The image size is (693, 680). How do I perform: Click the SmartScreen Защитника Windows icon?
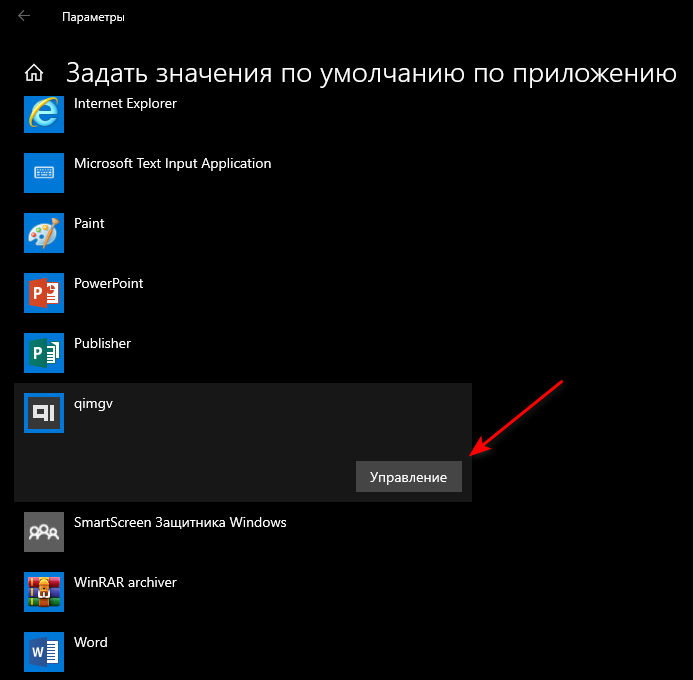tap(44, 532)
